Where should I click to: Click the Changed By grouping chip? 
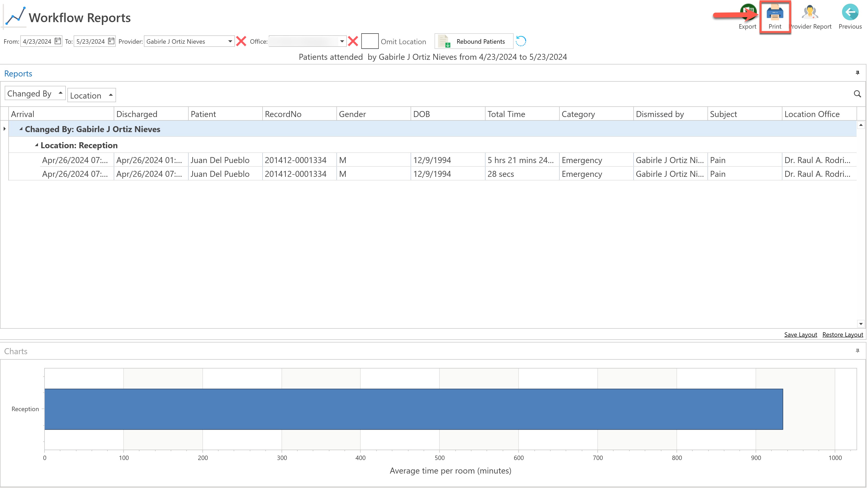(x=35, y=94)
